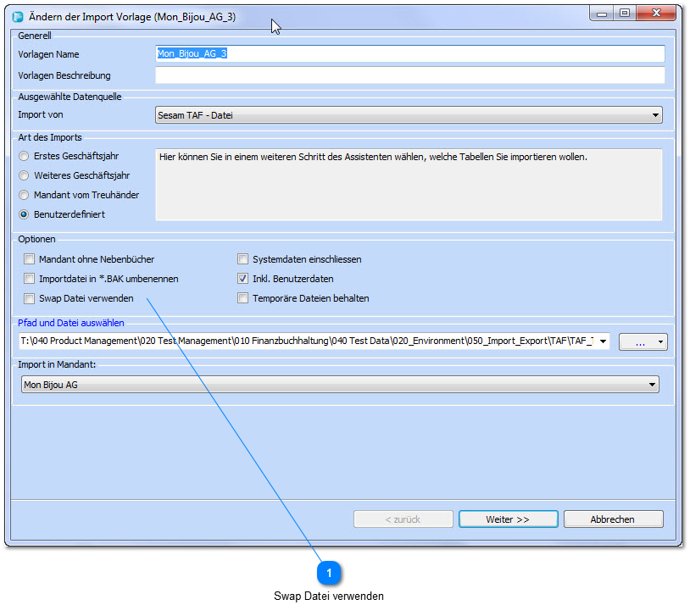Expand the file path dropdown

tap(602, 341)
